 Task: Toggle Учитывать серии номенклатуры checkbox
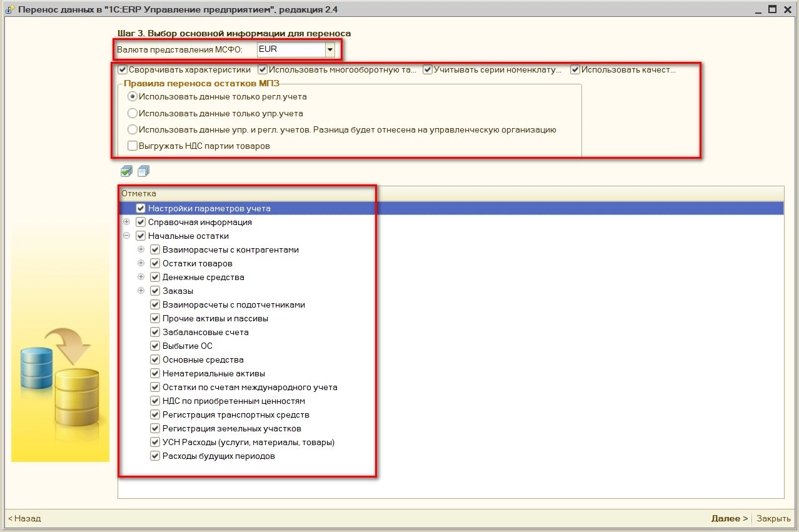coord(428,70)
